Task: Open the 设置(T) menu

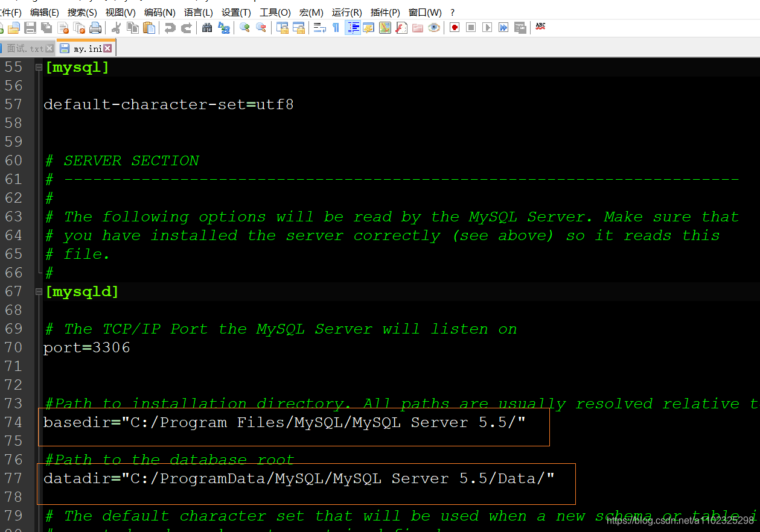Action: 236,12
